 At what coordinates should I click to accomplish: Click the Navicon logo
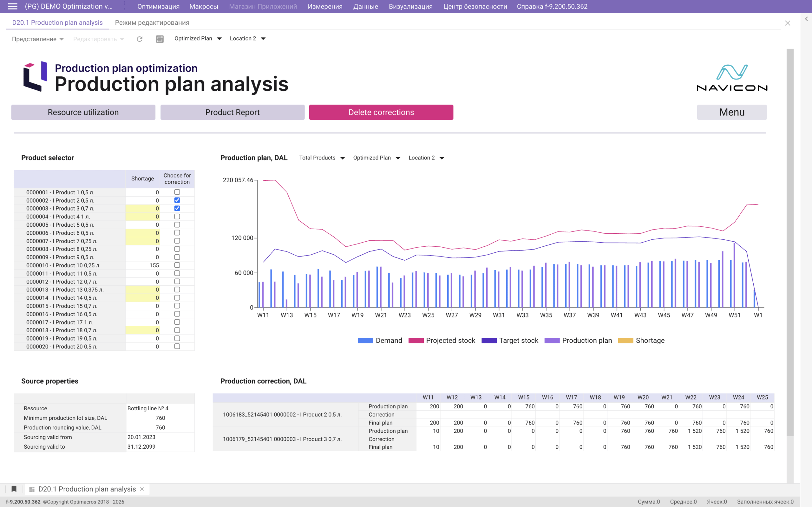pos(732,78)
